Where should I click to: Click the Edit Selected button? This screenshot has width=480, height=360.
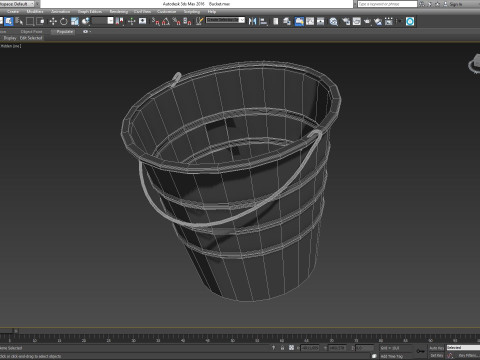click(x=31, y=38)
